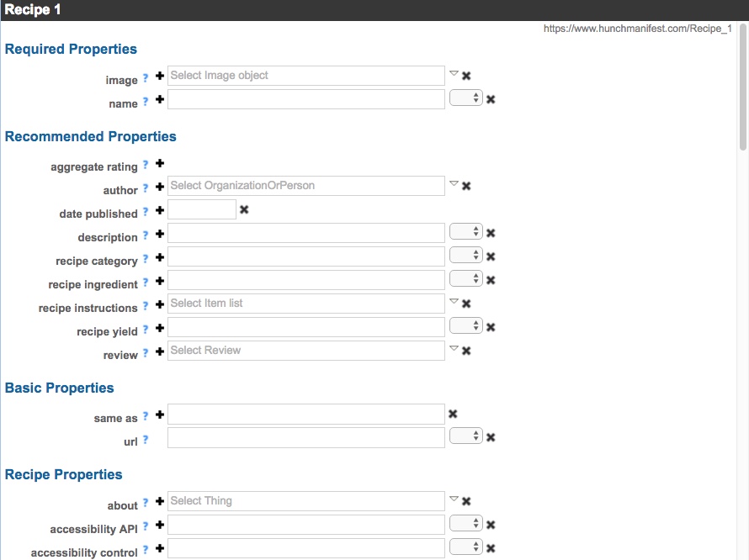Add another recipe category

(x=160, y=257)
